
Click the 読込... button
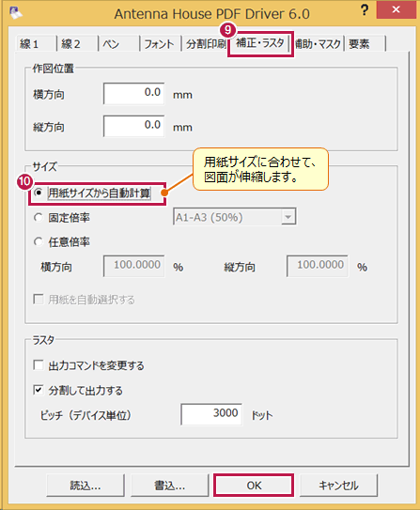(x=86, y=486)
